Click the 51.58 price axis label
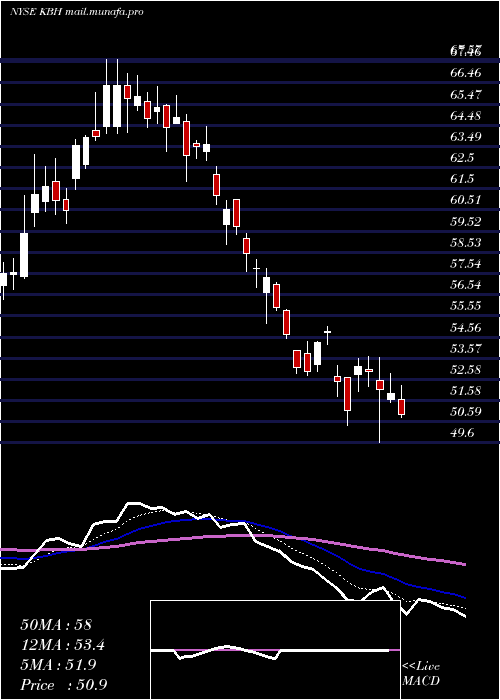 [466, 391]
